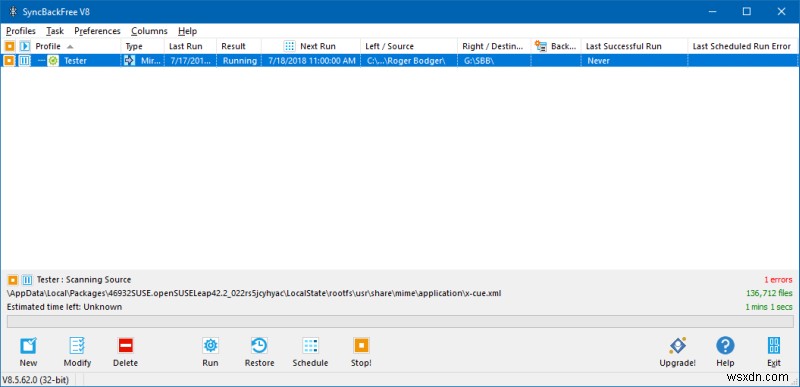Viewport: 800px width, 387px height.
Task: Sort by the Profile column header
Action: point(48,46)
